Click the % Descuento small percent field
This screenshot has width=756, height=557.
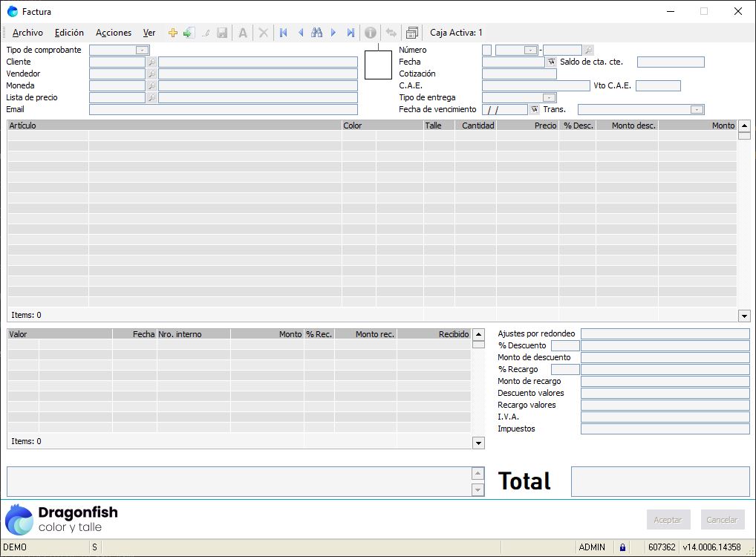coord(565,346)
